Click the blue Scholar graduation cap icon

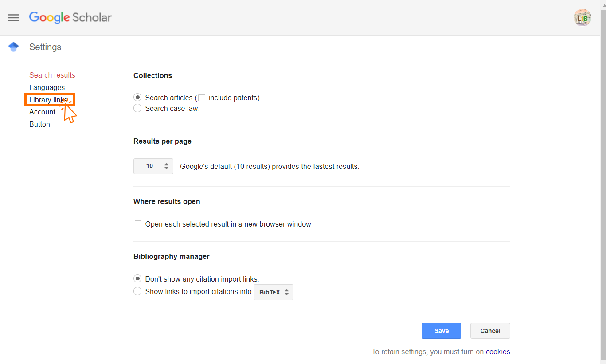[14, 47]
